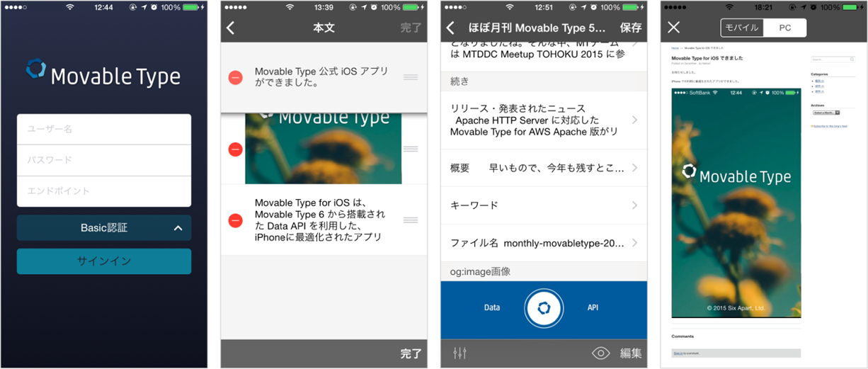Open the 概要 row chevron
The width and height of the screenshot is (868, 369).
[634, 168]
